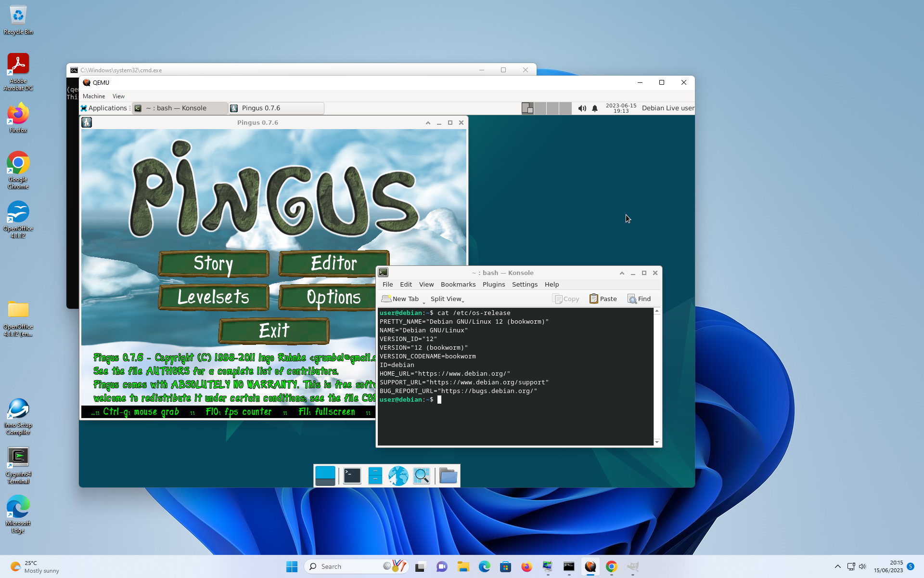Open the Xfce notifications bell icon
The image size is (924, 578).
click(x=595, y=108)
